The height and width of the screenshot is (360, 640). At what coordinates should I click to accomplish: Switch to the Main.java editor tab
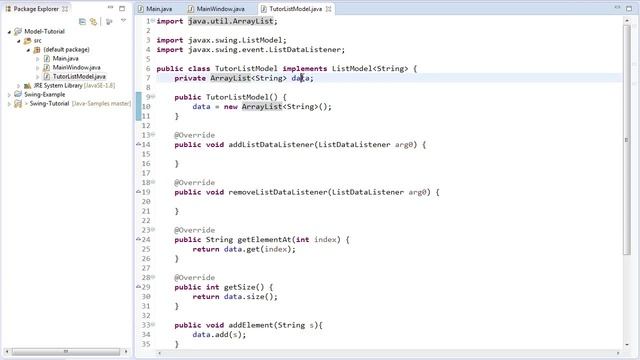155,9
